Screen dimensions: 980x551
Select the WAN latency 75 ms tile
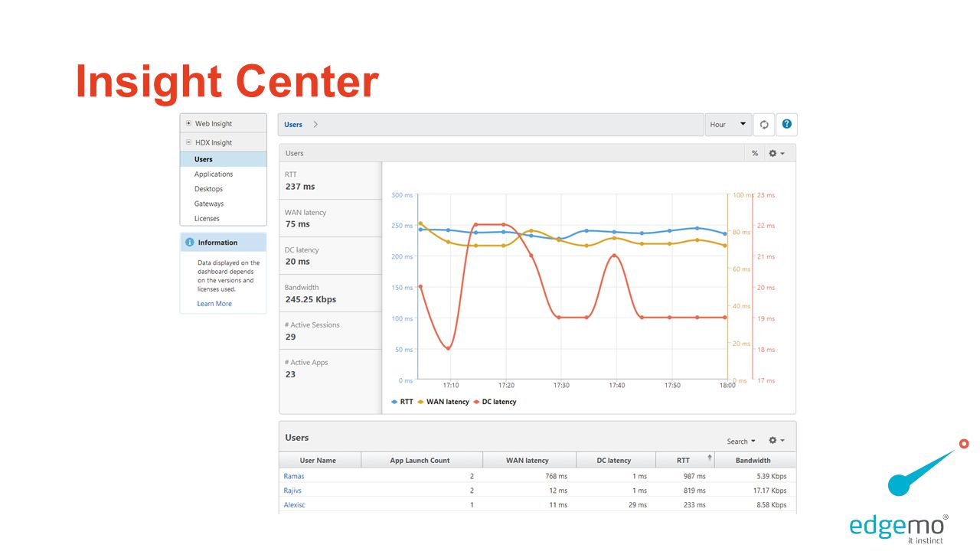tap(330, 218)
